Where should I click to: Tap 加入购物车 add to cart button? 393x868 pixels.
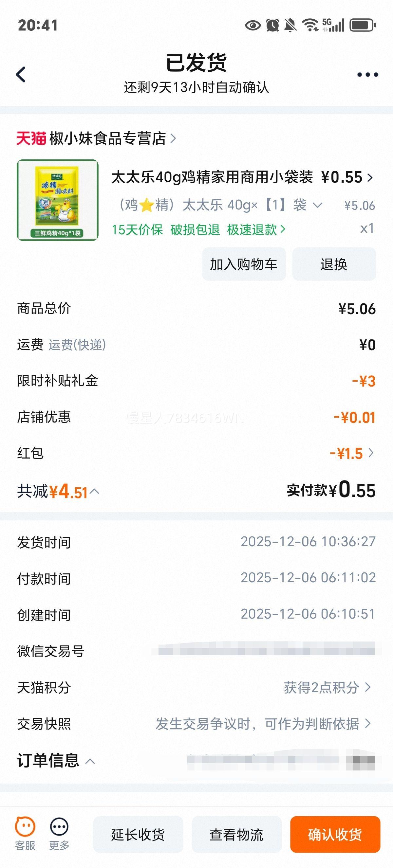point(244,264)
